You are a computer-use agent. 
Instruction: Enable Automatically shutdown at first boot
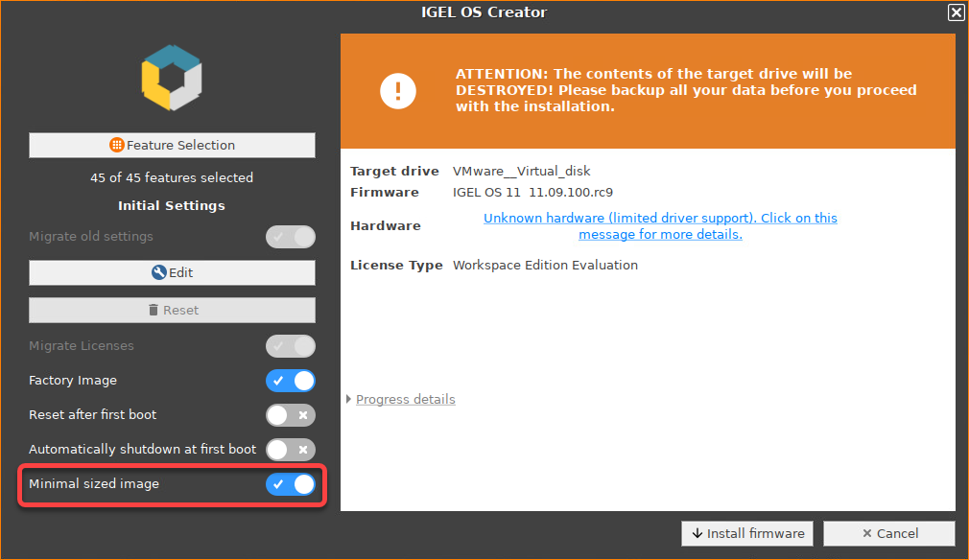291,450
